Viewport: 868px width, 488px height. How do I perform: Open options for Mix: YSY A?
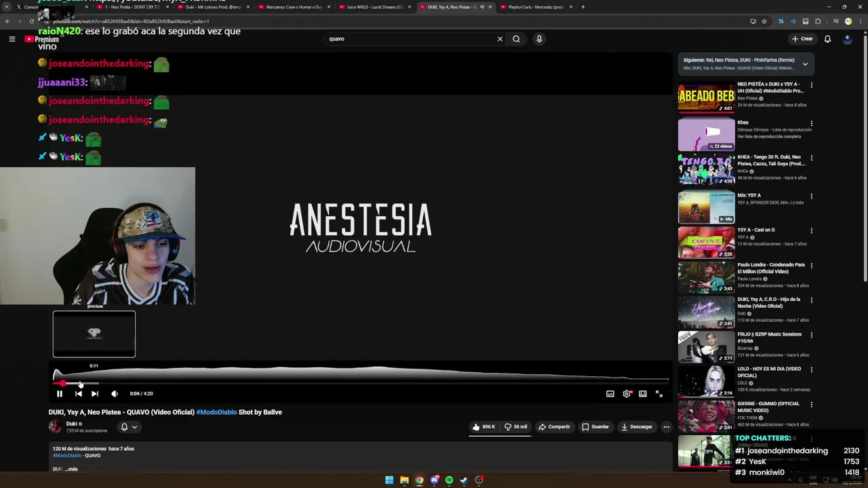(x=811, y=197)
